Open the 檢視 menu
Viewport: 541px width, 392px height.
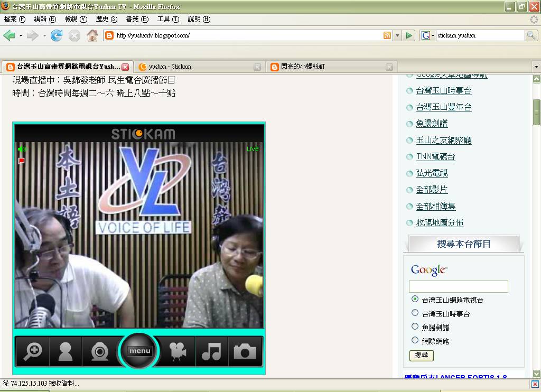[x=76, y=19]
